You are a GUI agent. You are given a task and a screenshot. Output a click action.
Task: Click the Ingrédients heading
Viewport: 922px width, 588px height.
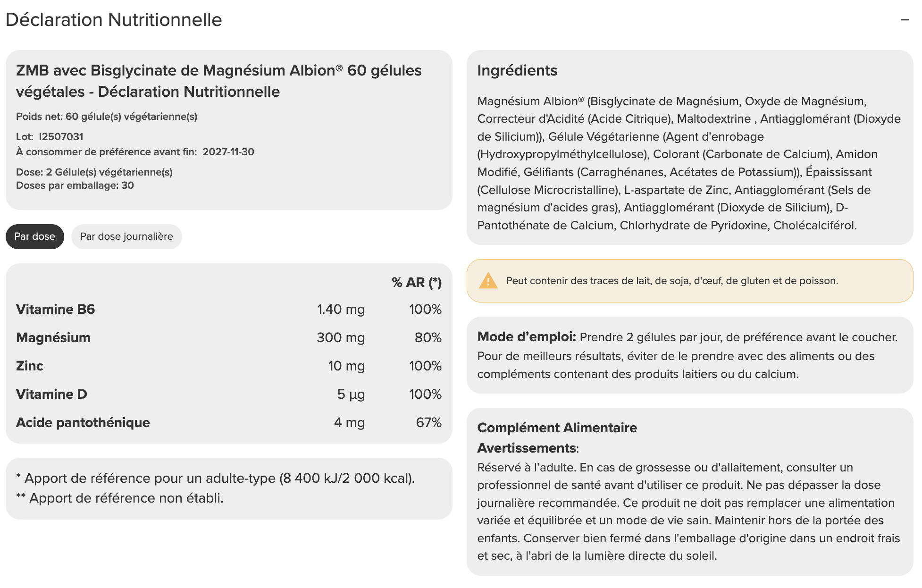point(517,70)
